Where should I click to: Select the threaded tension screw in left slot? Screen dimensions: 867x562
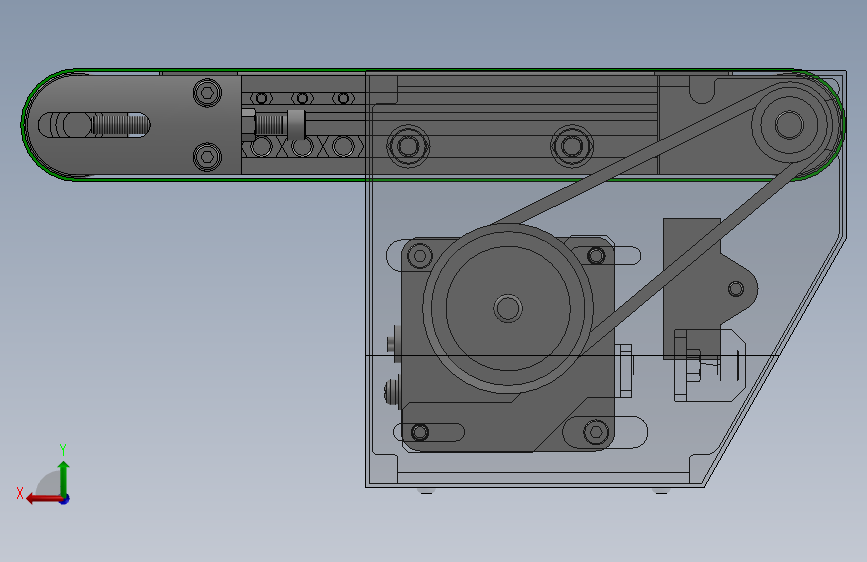(x=120, y=124)
